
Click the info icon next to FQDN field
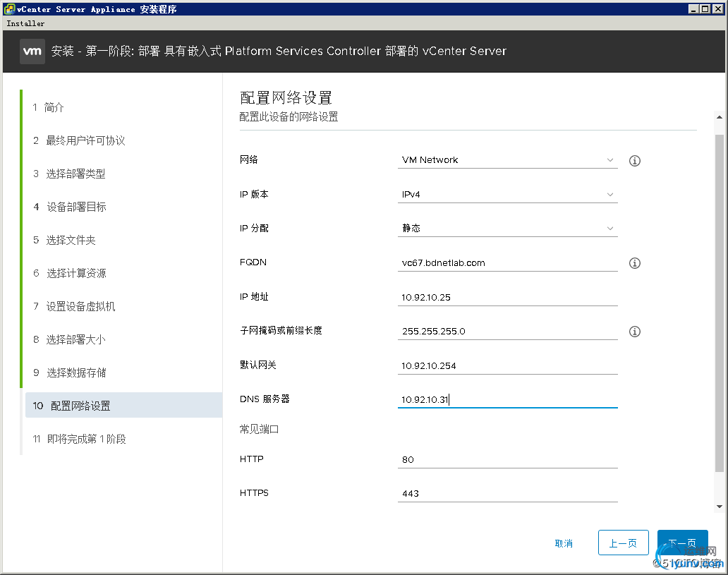634,263
